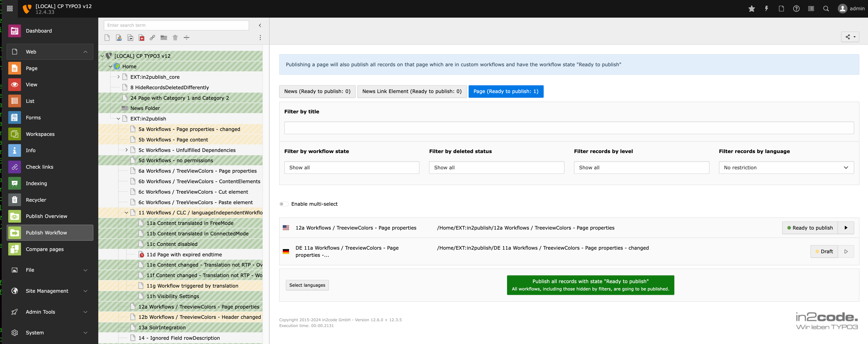This screenshot has width=868, height=344.
Task: Select 11d Page with expired endtime
Action: coord(184,255)
